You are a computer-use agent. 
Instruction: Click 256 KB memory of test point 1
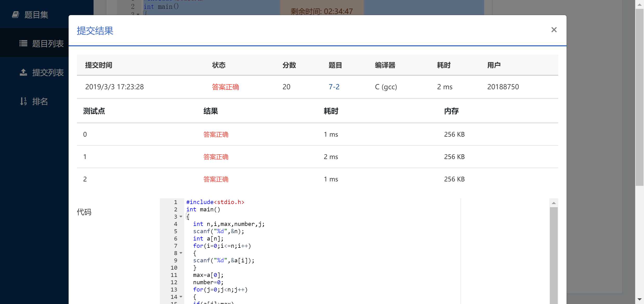(454, 157)
